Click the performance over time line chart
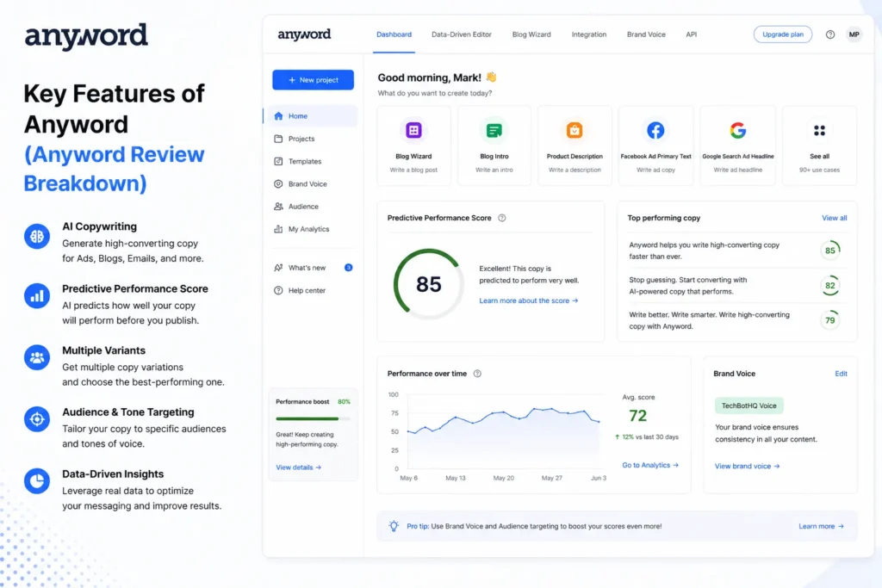 click(505, 433)
